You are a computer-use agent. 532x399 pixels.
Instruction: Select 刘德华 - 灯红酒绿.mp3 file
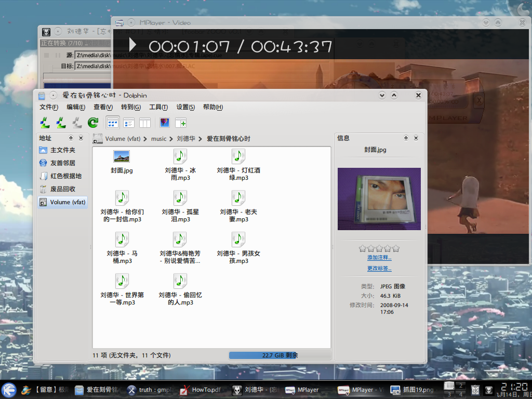238,165
